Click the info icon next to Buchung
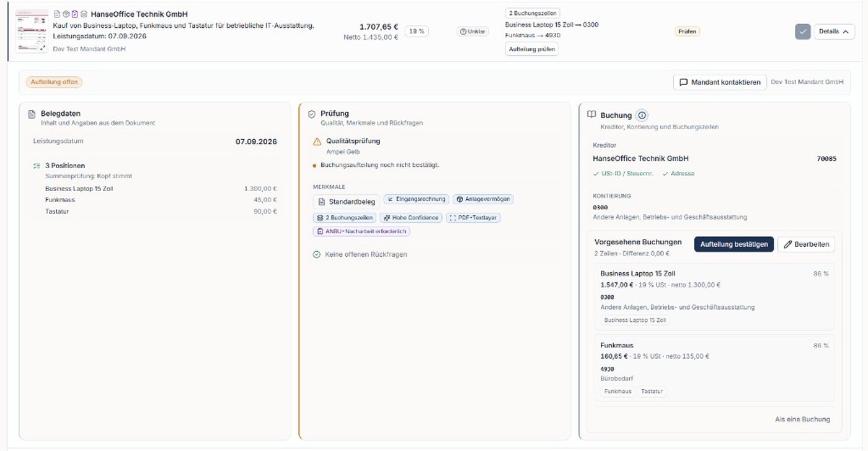 [x=642, y=115]
